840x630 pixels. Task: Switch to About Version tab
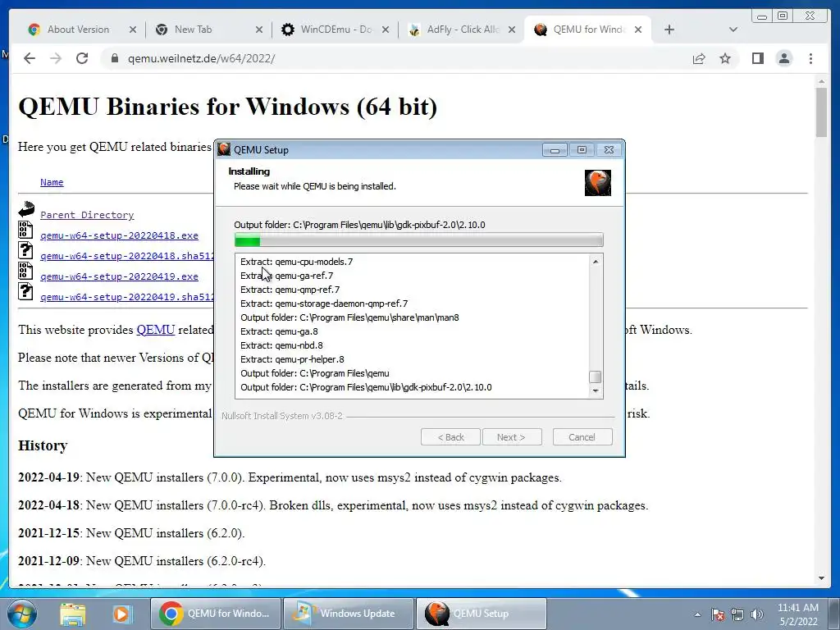pyautogui.click(x=78, y=30)
